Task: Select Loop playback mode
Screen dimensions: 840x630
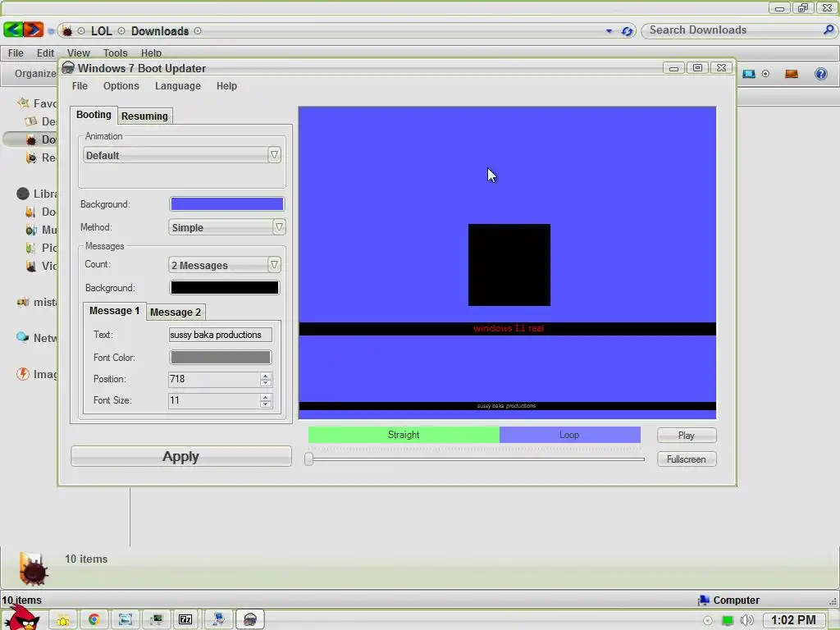Action: point(569,435)
